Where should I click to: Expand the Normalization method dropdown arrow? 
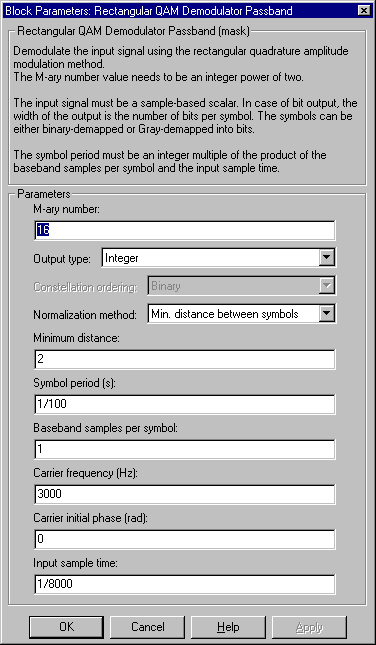(x=327, y=314)
